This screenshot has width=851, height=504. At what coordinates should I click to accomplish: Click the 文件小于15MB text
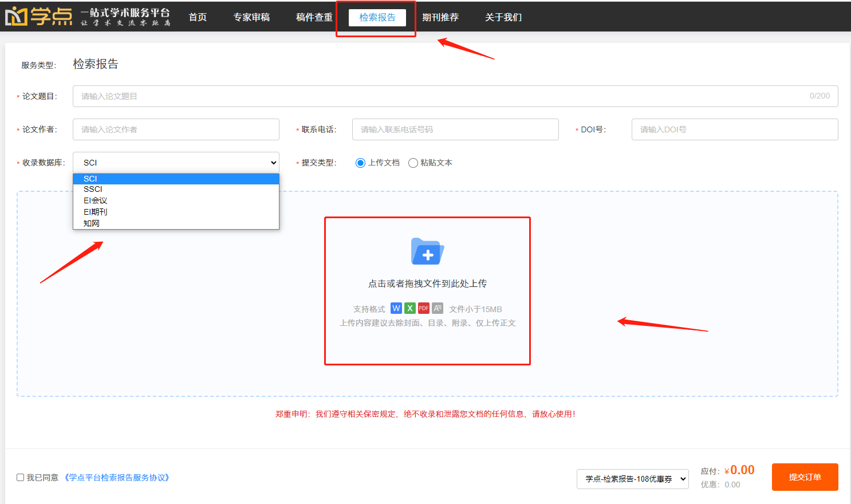[x=475, y=309]
